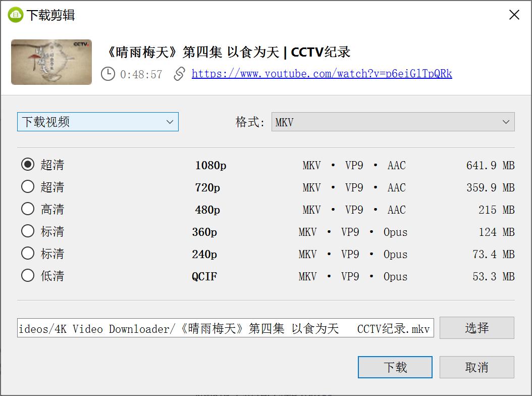The image size is (532, 396).
Task: Click the save path input field
Action: (226, 328)
